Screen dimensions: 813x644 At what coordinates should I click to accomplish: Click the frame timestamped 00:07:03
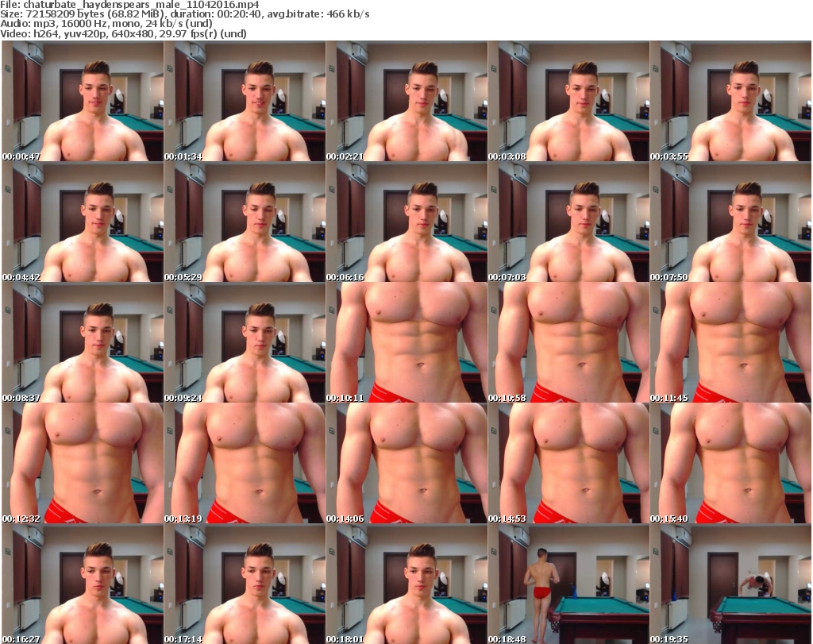pyautogui.click(x=568, y=222)
